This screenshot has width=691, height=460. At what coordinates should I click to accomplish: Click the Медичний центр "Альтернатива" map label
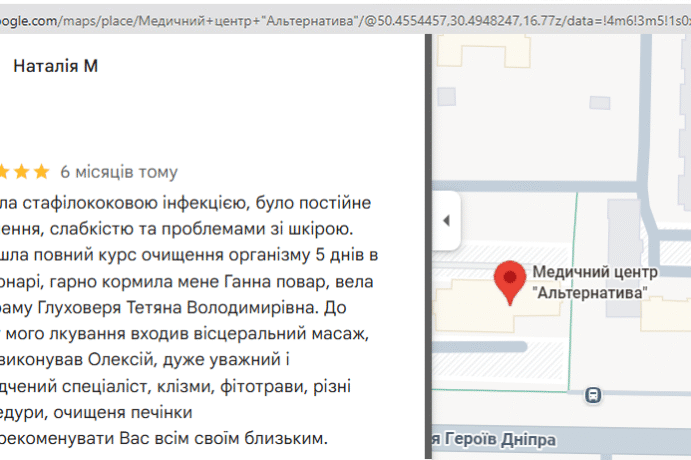pos(594,282)
